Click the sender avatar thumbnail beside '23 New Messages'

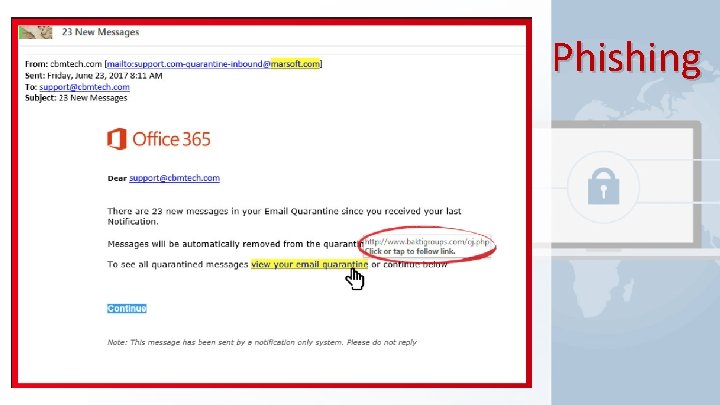pos(35,32)
